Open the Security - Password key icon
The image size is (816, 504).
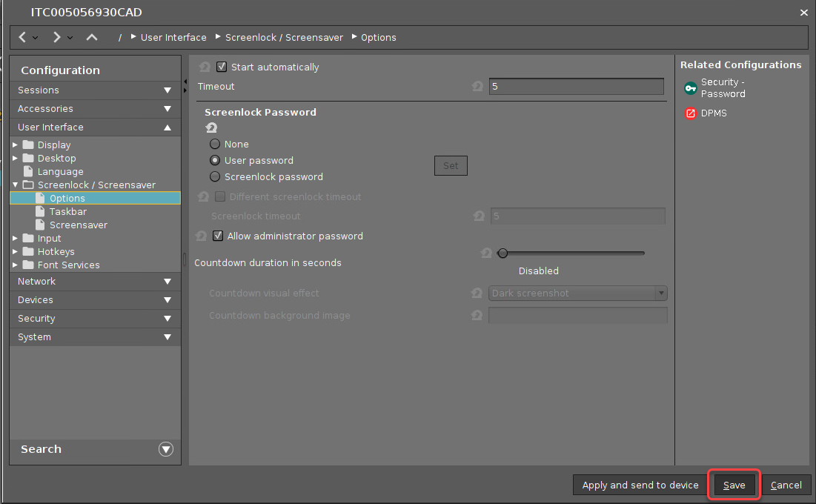[691, 88]
